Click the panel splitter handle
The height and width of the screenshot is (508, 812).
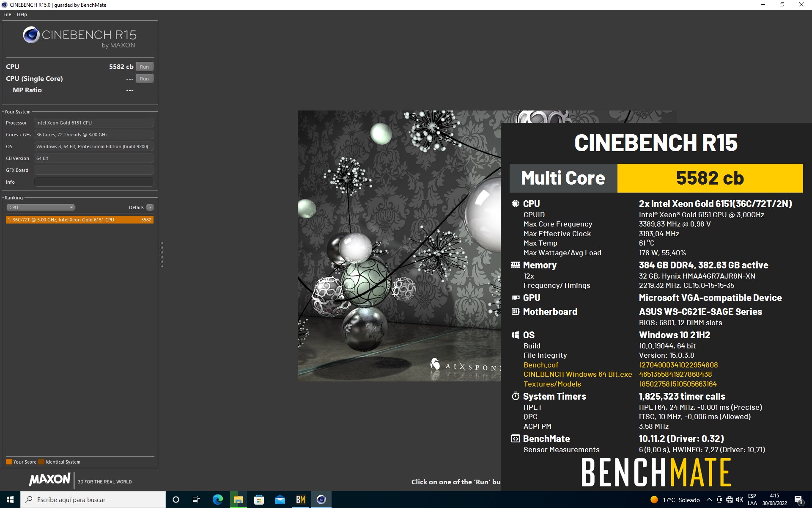coord(162,254)
